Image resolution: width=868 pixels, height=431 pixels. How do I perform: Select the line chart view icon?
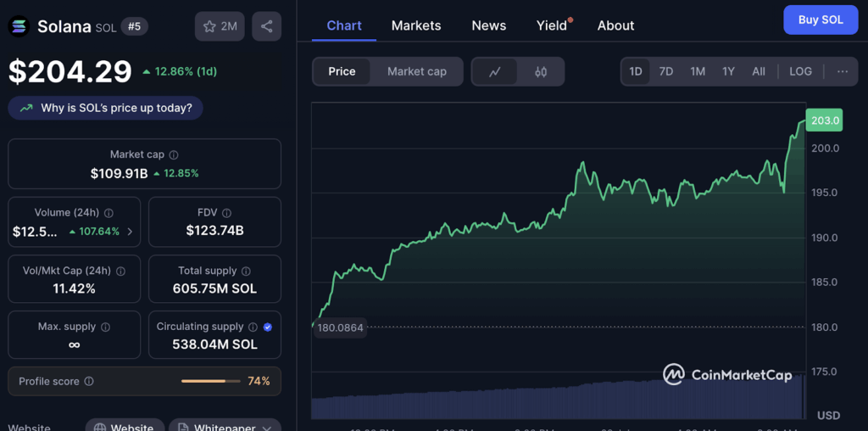(x=496, y=72)
